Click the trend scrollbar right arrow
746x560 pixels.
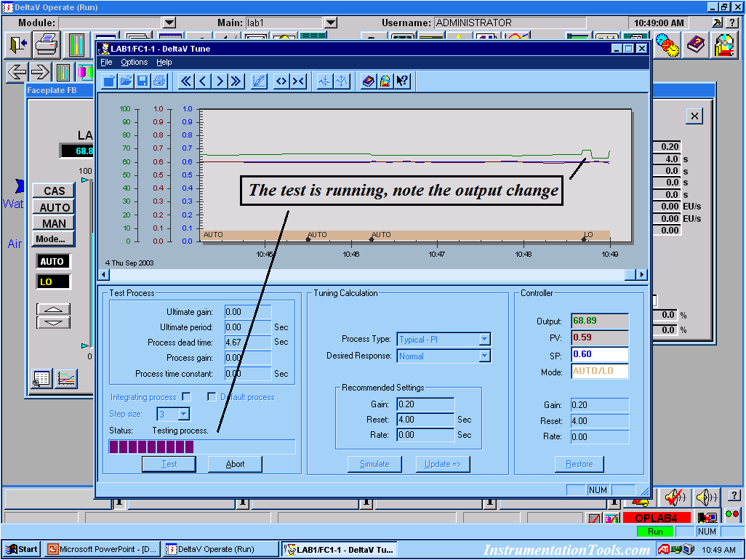point(642,274)
